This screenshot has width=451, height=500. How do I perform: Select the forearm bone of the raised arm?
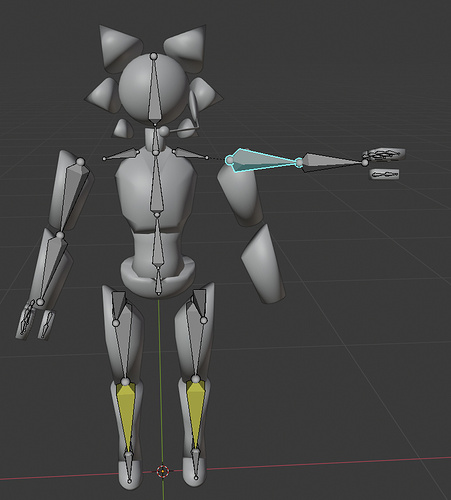332,162
